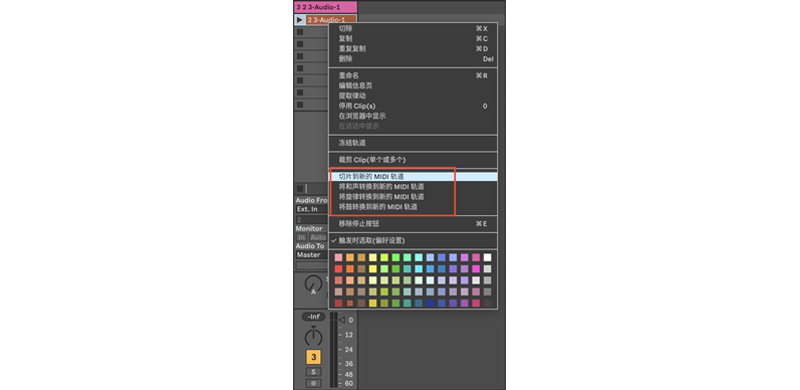The height and width of the screenshot is (390, 800).
Task: Click the track stop-clips square above Audio From
Action: (x=300, y=188)
